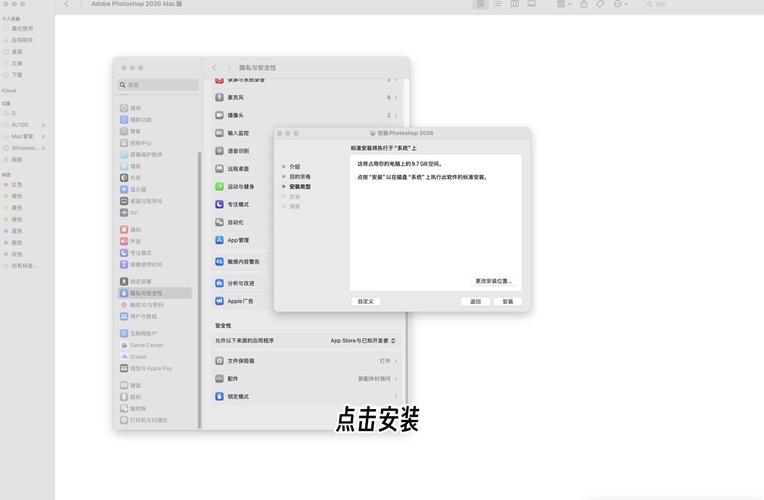Select 红色 tag in Finder sidebar
This screenshot has width=764, height=500.
pos(13,185)
